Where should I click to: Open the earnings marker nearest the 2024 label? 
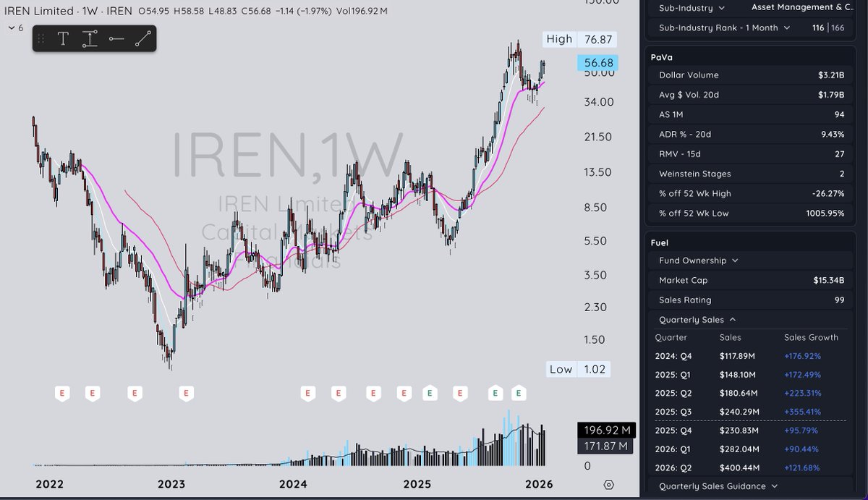[x=307, y=393]
